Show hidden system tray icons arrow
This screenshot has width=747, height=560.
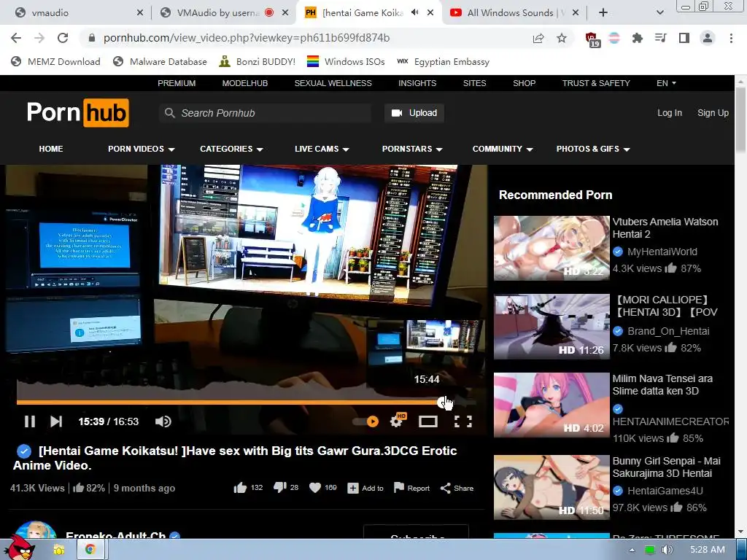tap(632, 550)
